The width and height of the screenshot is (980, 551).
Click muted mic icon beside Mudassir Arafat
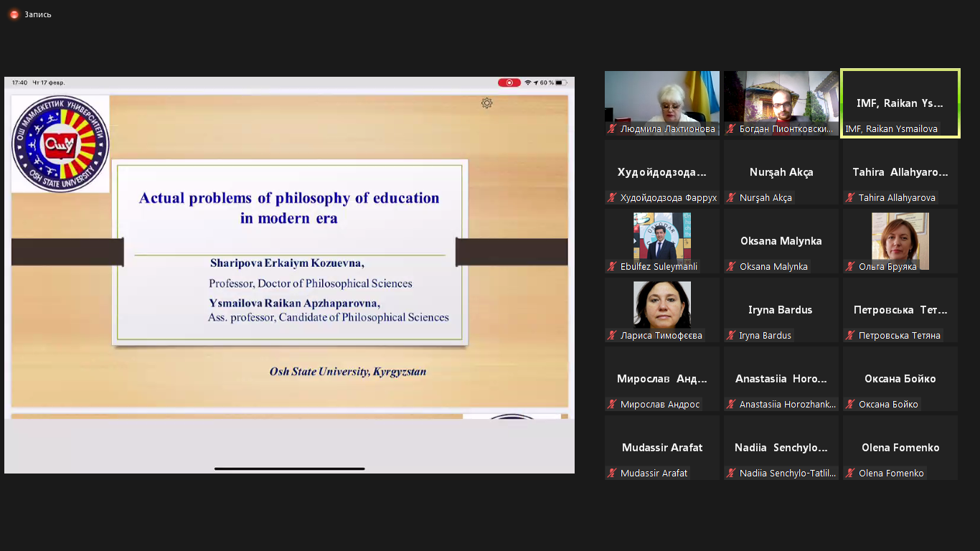[x=612, y=474]
